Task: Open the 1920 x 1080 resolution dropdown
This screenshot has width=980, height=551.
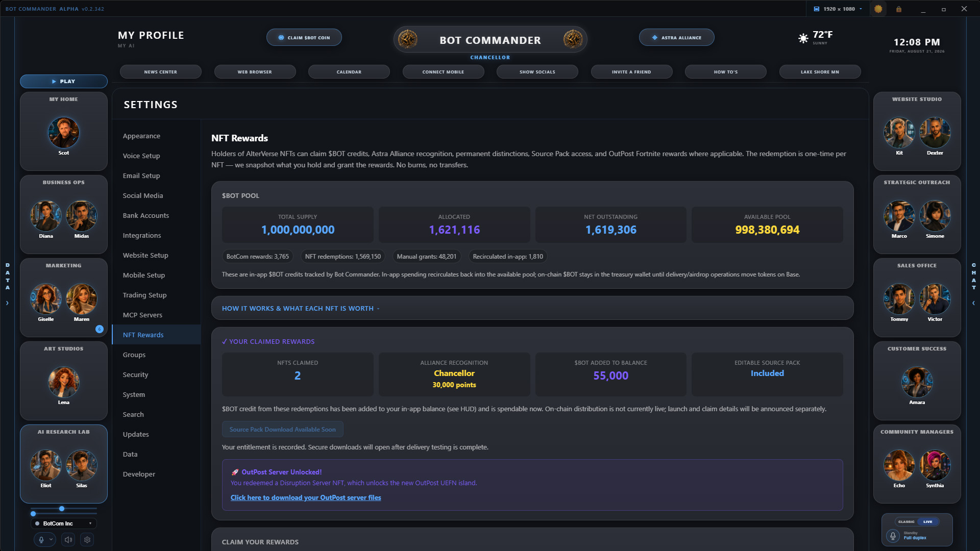Action: (x=838, y=9)
